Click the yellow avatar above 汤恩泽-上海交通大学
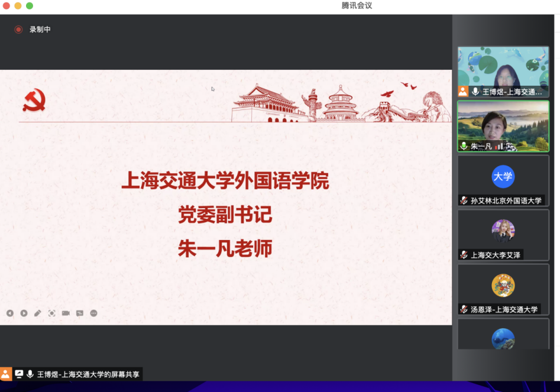560x392 pixels. 503,285
